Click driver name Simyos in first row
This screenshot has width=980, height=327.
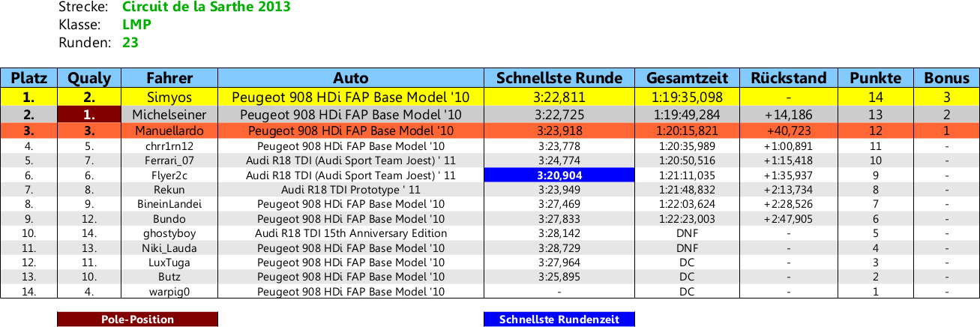coord(169,97)
